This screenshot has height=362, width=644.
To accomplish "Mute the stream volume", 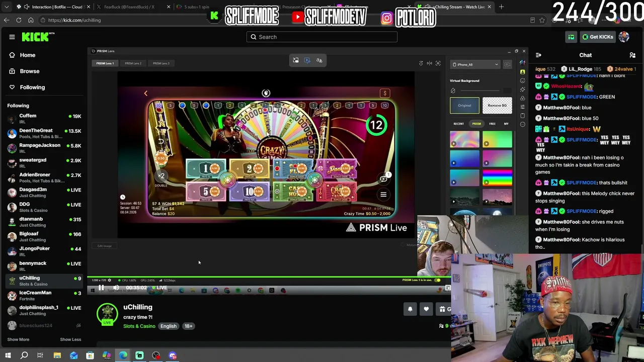I will pos(116,288).
